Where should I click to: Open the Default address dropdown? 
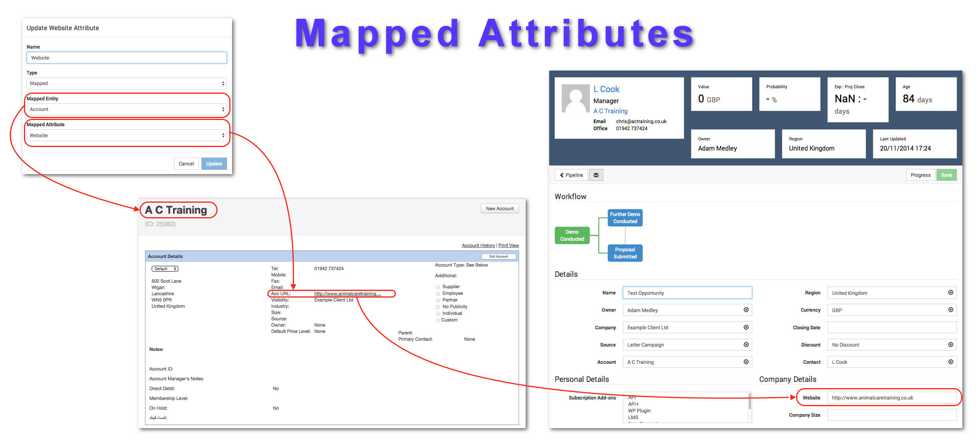(165, 269)
